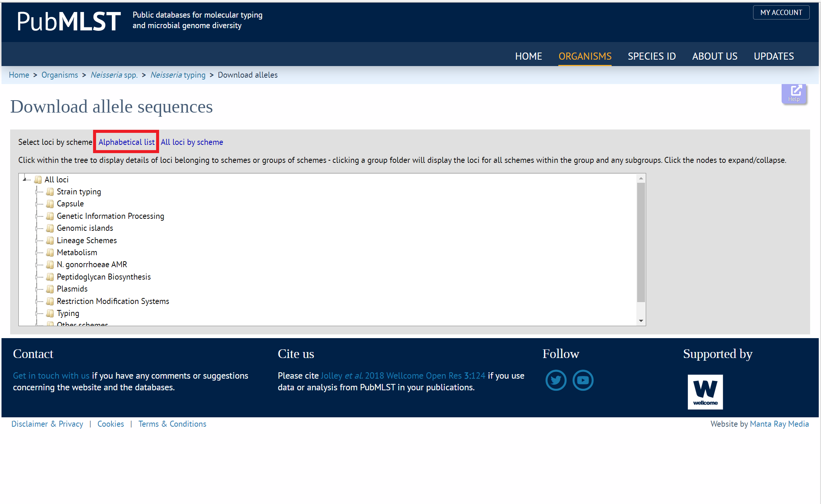Open the Help icon panel

(794, 94)
